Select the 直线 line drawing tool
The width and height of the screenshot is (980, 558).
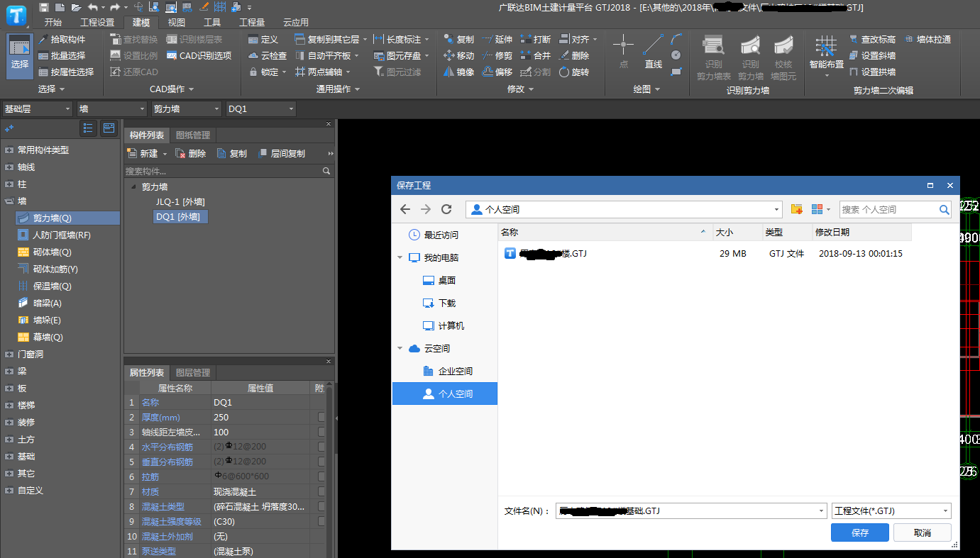653,52
